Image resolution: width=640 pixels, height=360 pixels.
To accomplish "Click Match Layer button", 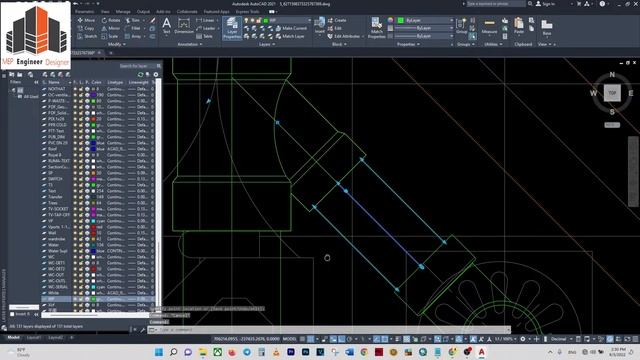I will 290,36.
